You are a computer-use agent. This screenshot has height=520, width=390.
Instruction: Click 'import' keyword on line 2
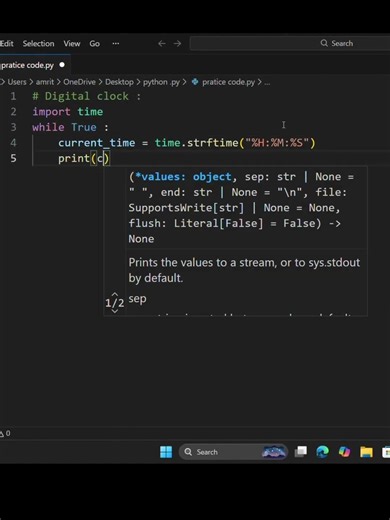coord(51,112)
